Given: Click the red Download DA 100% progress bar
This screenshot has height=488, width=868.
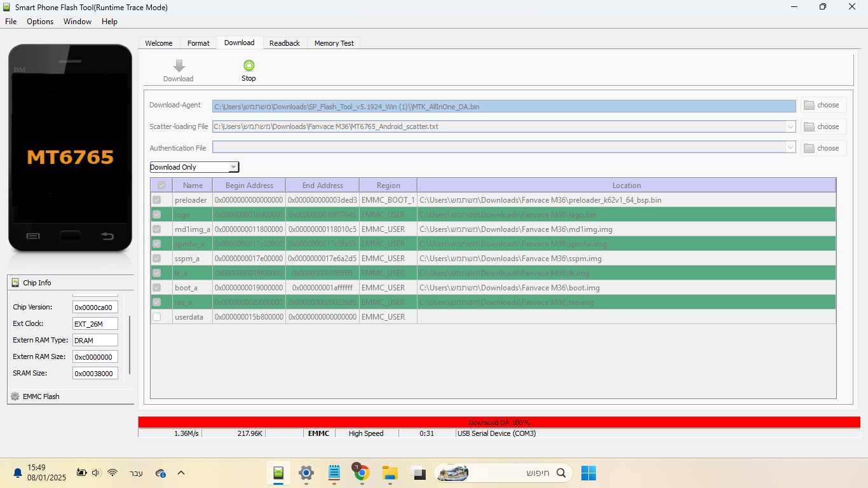Looking at the screenshot, I should (x=499, y=423).
